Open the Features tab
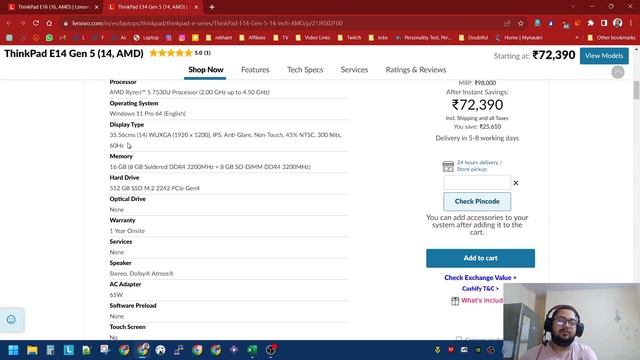This screenshot has width=640, height=360. 255,70
